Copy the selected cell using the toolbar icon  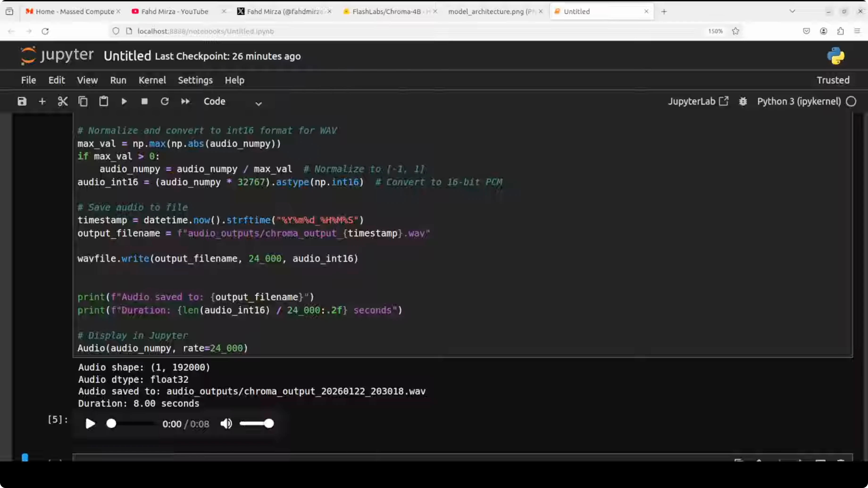(83, 101)
